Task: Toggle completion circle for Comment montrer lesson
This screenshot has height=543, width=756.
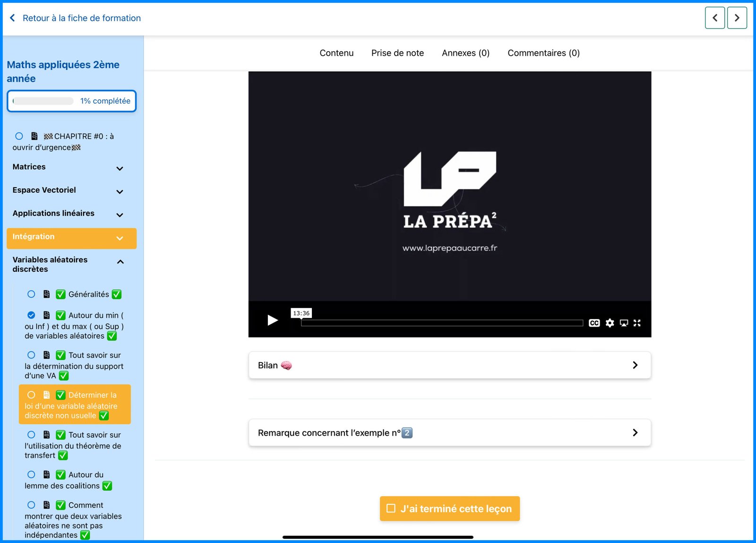Action: pos(31,505)
